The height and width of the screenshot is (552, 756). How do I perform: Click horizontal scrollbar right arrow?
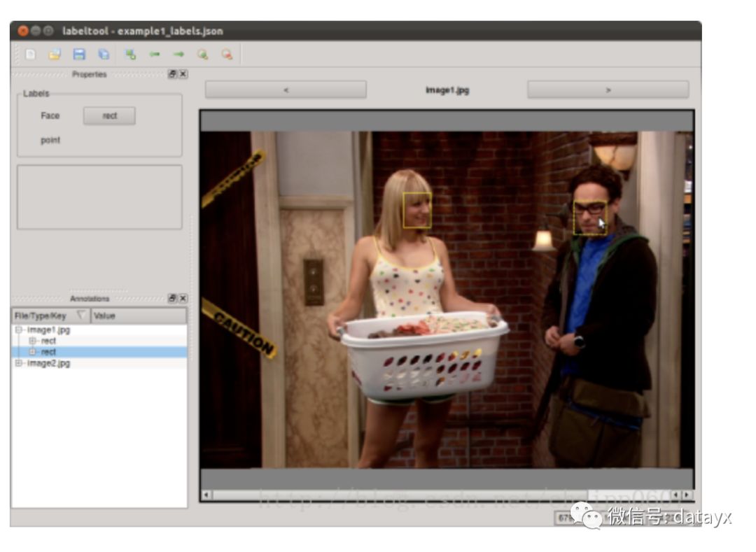pos(687,495)
